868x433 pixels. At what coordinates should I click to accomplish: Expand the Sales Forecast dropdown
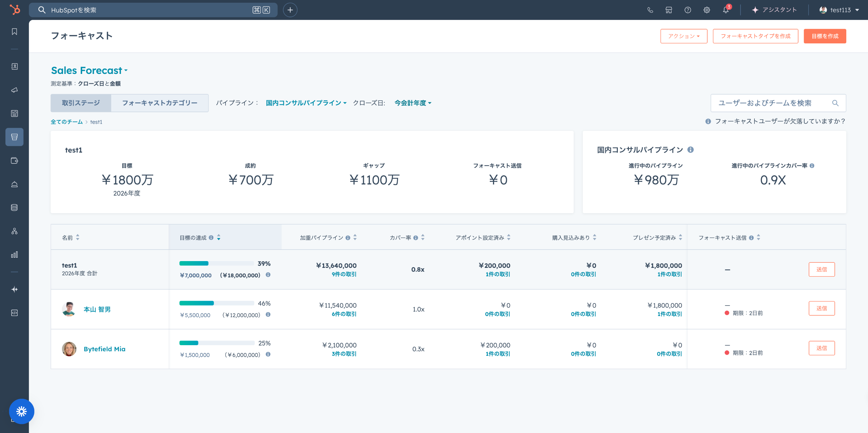coord(90,71)
